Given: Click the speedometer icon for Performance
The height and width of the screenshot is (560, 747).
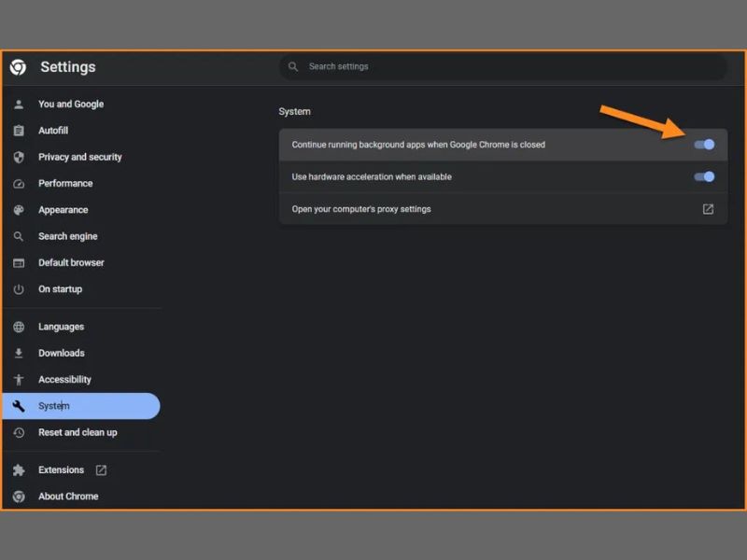Looking at the screenshot, I should coord(19,183).
